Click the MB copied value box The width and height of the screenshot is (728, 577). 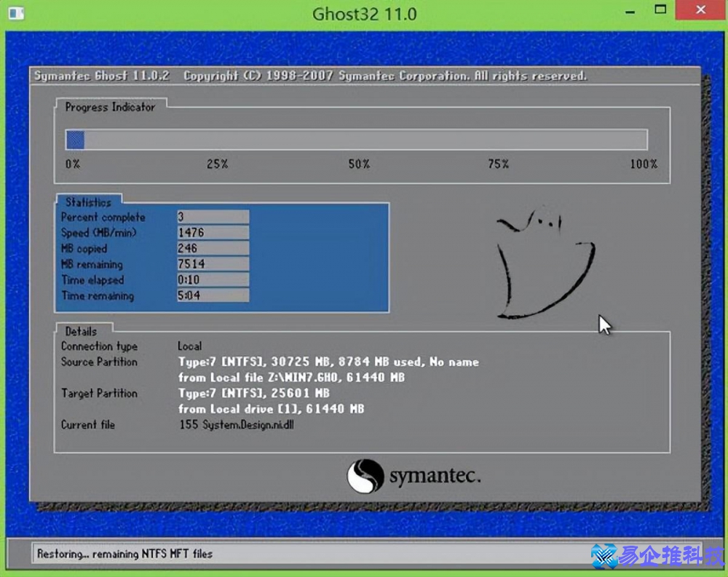pyautogui.click(x=213, y=249)
